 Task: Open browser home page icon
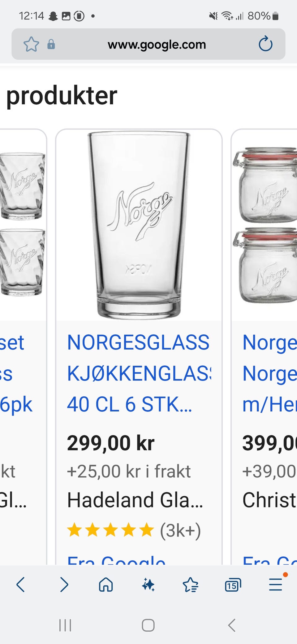pos(106,585)
